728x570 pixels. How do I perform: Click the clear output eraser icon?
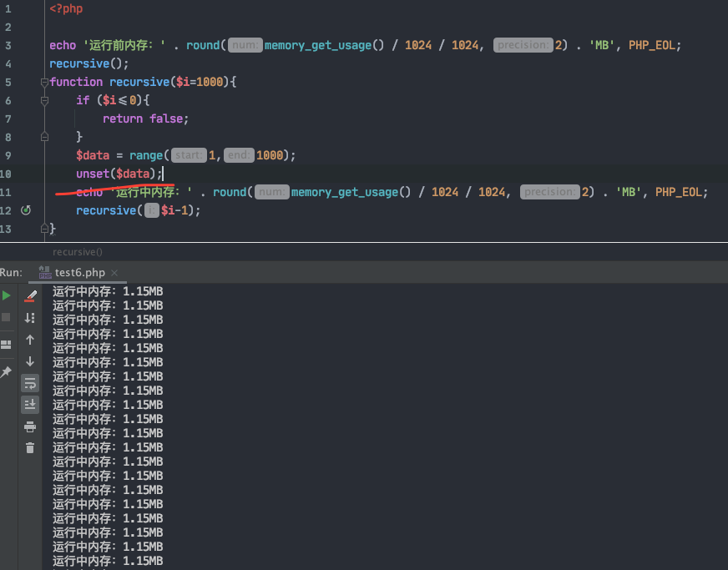click(x=30, y=295)
